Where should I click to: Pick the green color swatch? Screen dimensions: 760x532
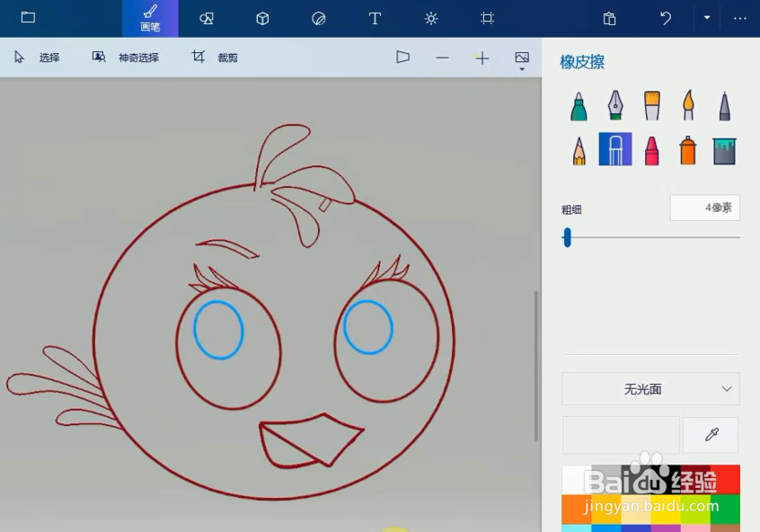(725, 510)
